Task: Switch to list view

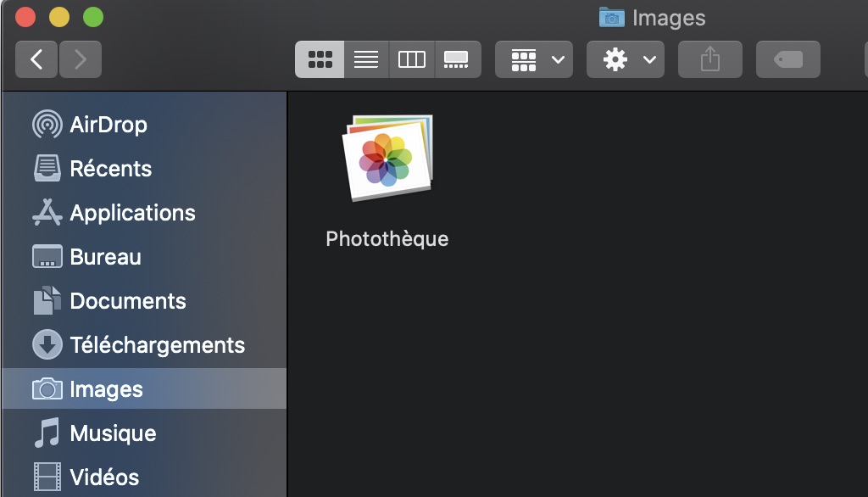Action: (366, 59)
